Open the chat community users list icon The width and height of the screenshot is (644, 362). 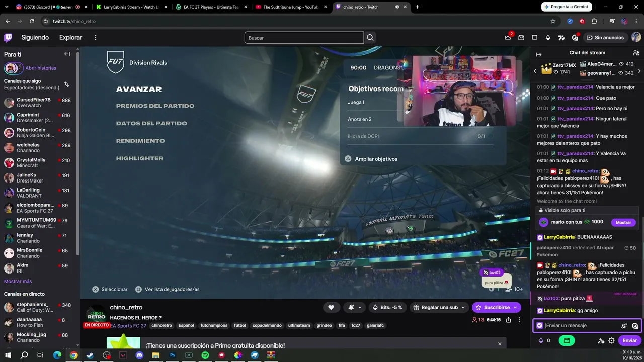tap(636, 53)
